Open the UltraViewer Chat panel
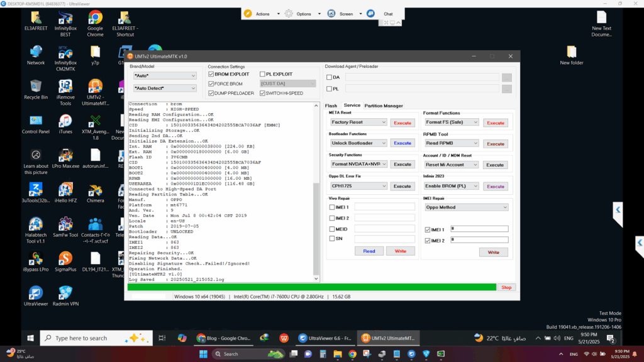This screenshot has width=644, height=362. [x=382, y=14]
